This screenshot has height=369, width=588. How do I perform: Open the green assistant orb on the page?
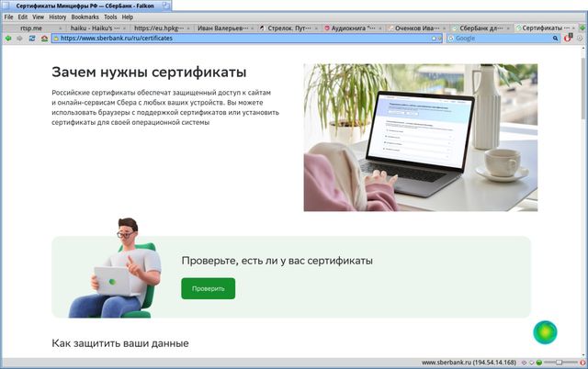point(545,332)
